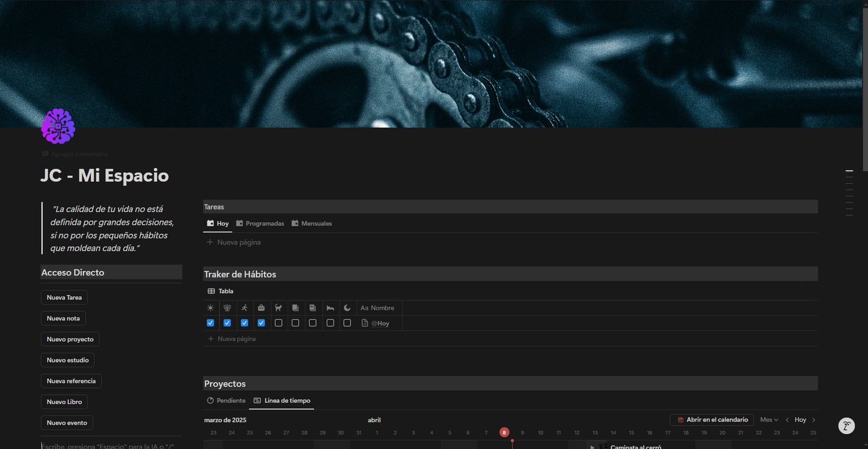Click the page icon beside @Hoy
This screenshot has width=868, height=449.
(364, 323)
